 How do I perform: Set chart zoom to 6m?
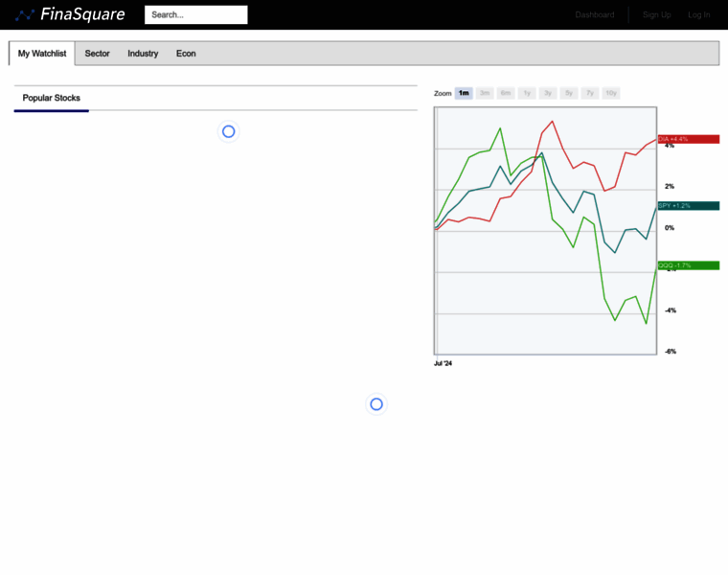(x=506, y=93)
